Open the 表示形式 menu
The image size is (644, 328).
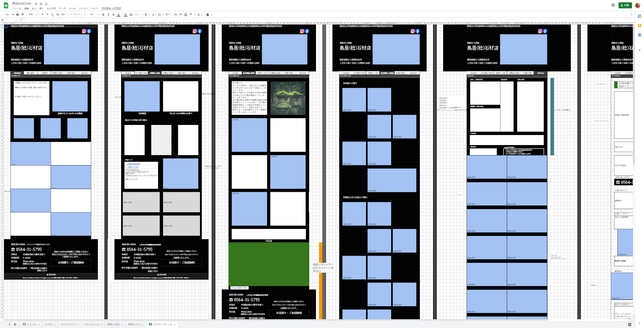point(51,8)
